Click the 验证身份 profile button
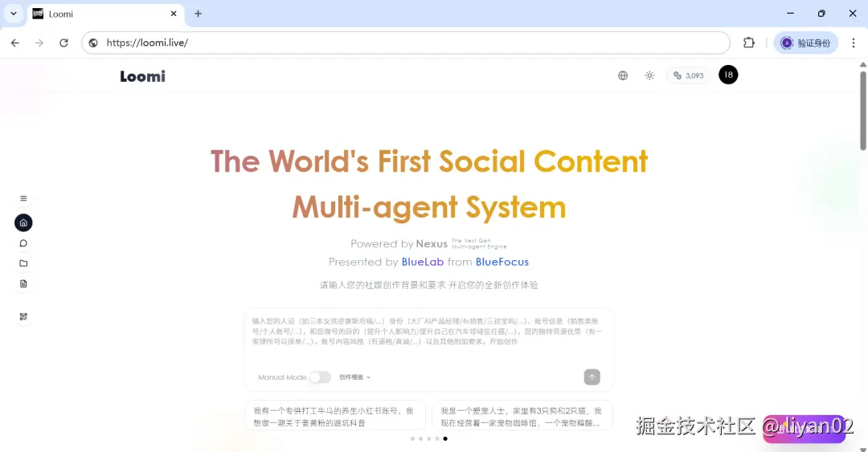 [806, 43]
